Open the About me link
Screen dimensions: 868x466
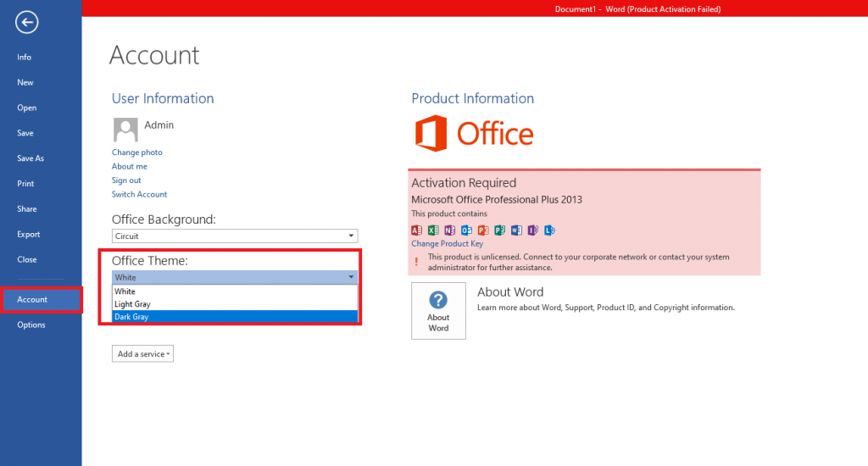tap(130, 166)
